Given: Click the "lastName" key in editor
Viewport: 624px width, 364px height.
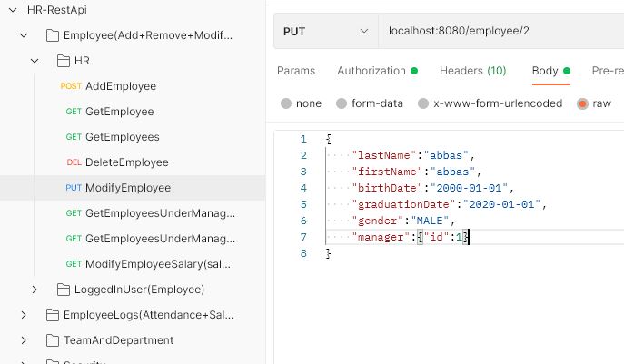Looking at the screenshot, I should (384, 155).
